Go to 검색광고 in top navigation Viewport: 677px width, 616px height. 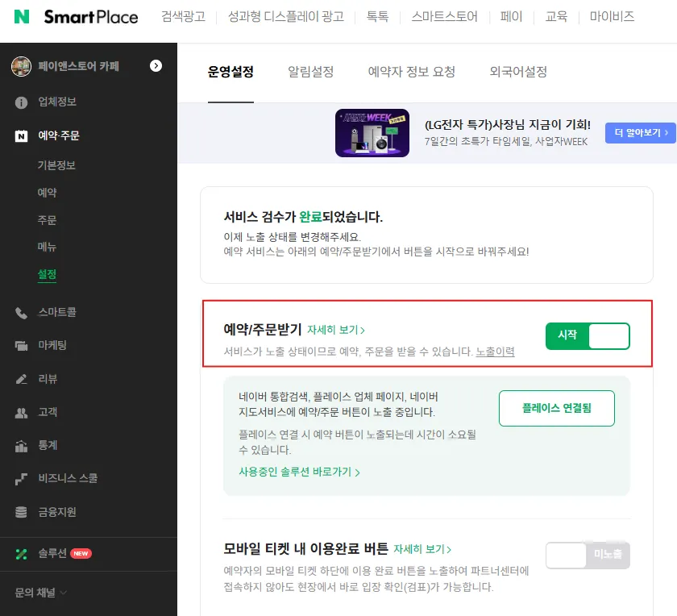(184, 16)
